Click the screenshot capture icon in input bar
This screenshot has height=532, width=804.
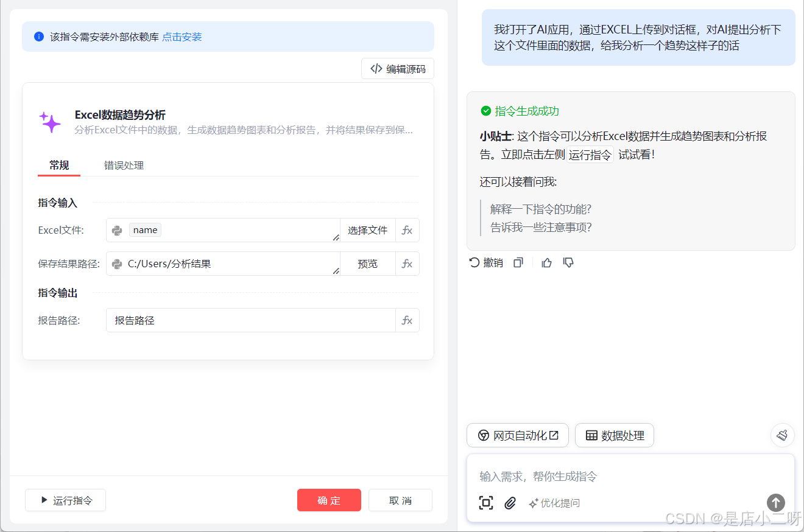[486, 503]
